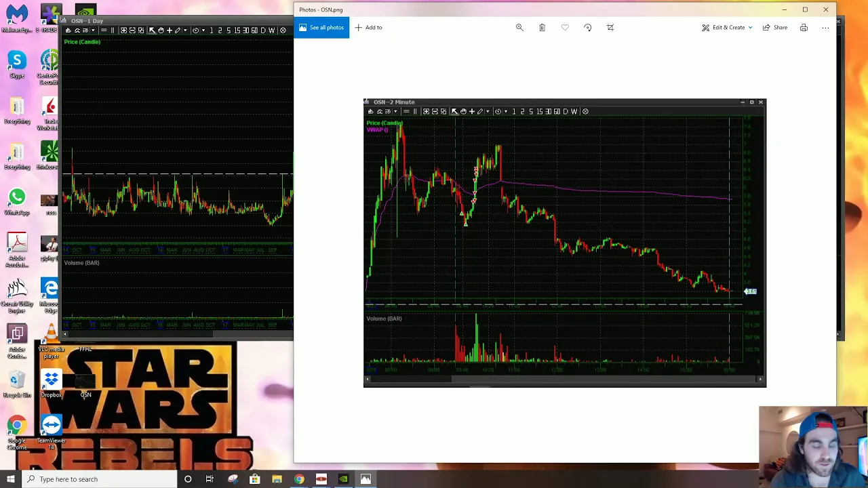Expand the drawing tools dropdown arrow in 1 Day chart

tap(185, 30)
